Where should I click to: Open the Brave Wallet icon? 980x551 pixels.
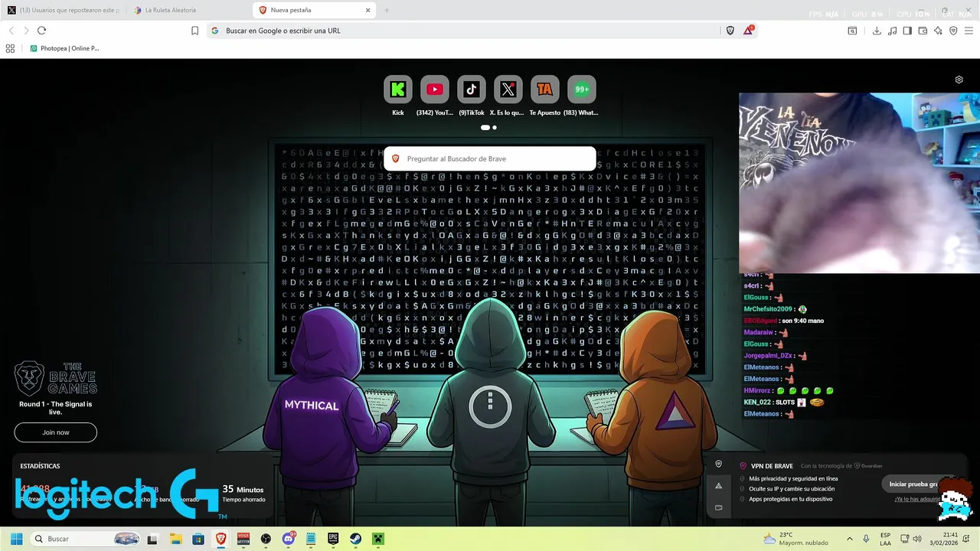[x=923, y=31]
